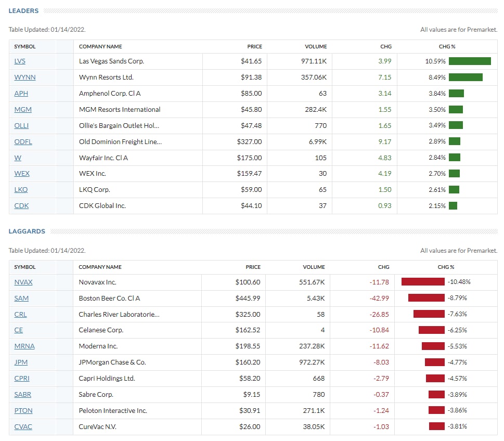Image resolution: width=504 pixels, height=441 pixels.
Task: Click the Leaders table VOLUME column header
Action: (x=316, y=47)
